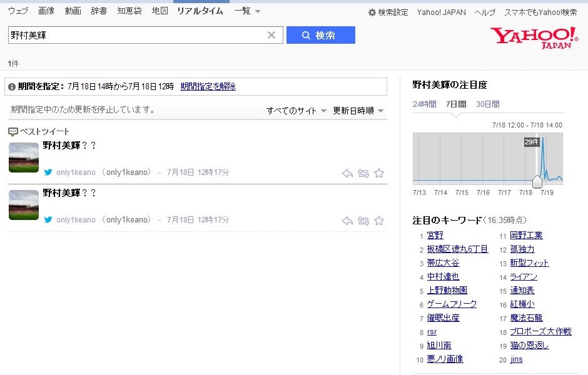Click the spike peak in attention graph
Viewport: 588px width, 375px height.
542,139
